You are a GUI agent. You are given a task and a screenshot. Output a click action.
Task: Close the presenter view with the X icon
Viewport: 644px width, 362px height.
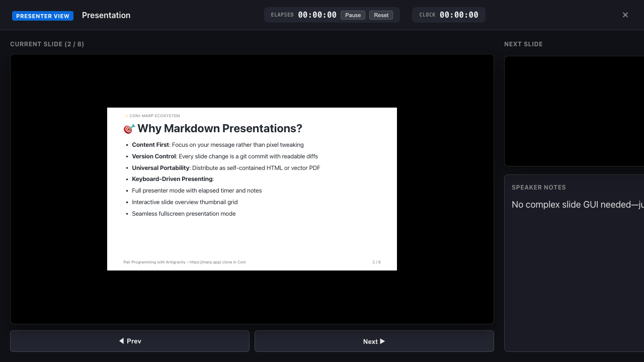click(625, 15)
